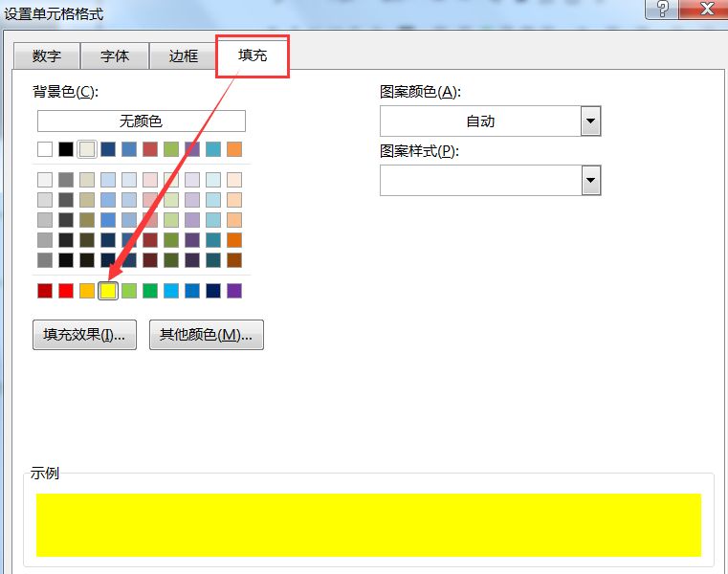
Task: Pick the bright red standard color swatch
Action: click(x=66, y=291)
